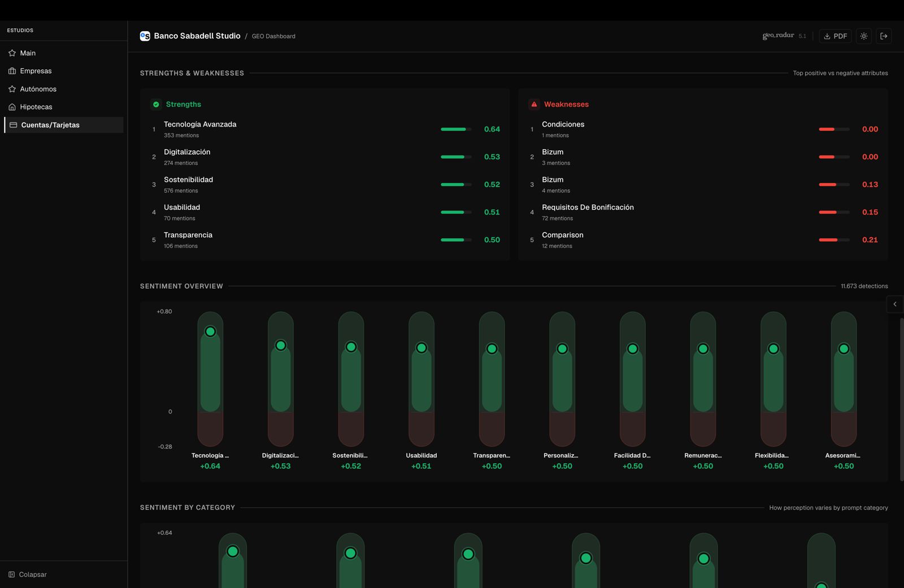Click the red Weaknesses warning icon
Image resolution: width=904 pixels, height=588 pixels.
coord(534,104)
